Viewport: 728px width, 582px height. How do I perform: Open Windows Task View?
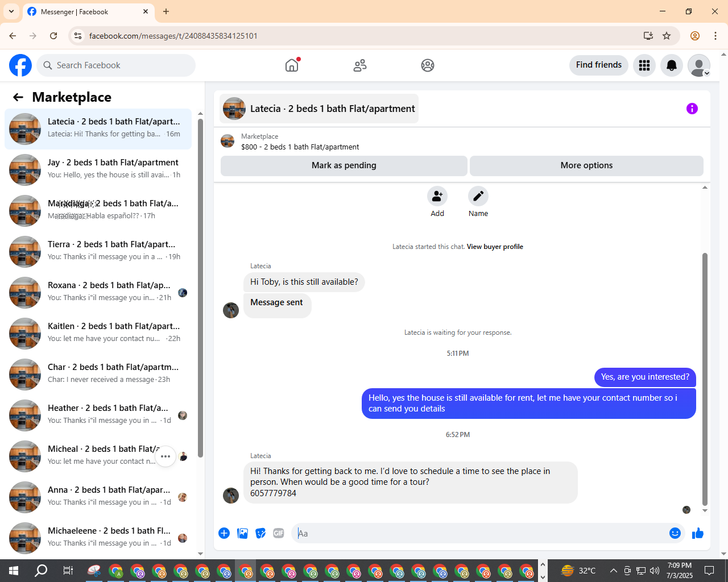pos(68,571)
